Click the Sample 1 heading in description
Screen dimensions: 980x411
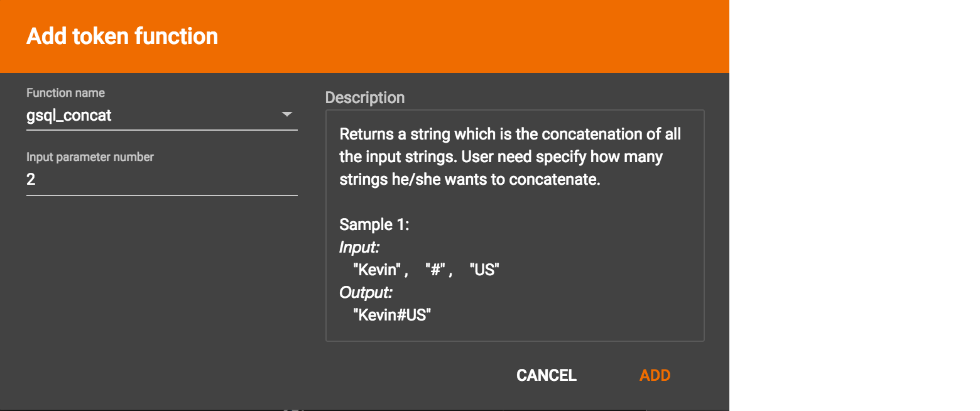click(374, 224)
